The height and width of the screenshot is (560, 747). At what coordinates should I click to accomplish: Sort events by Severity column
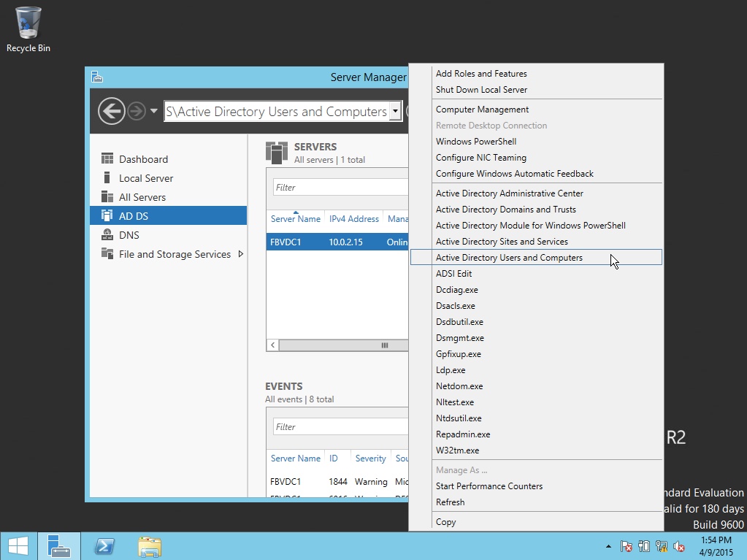(370, 458)
